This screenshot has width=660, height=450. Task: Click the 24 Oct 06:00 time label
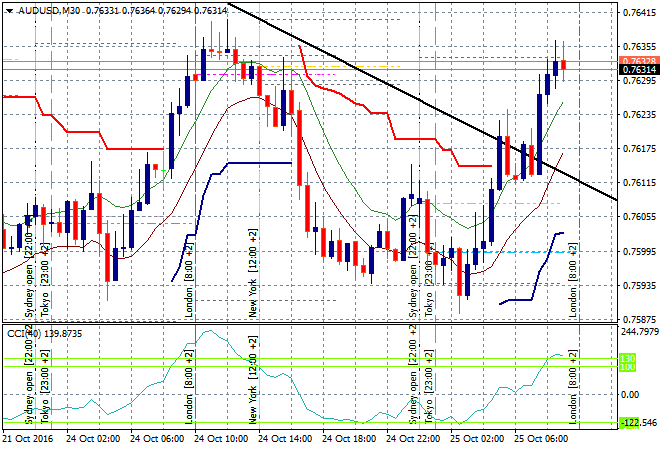[157, 439]
